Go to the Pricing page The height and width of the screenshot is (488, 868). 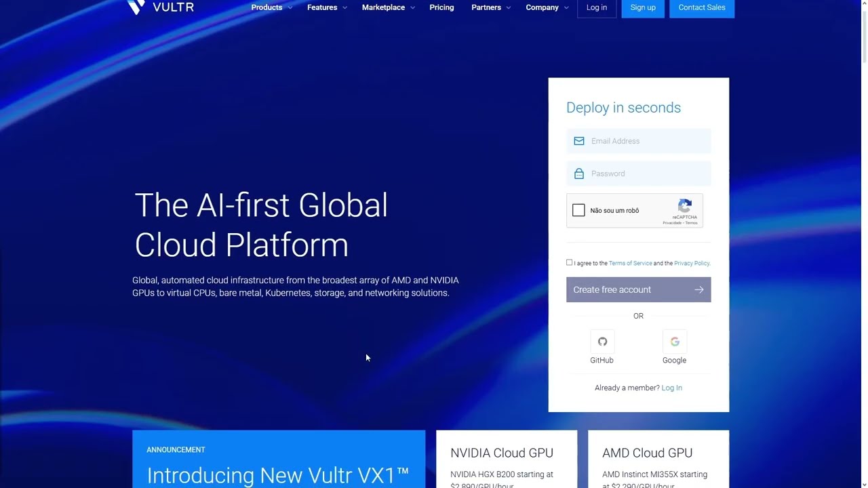441,7
